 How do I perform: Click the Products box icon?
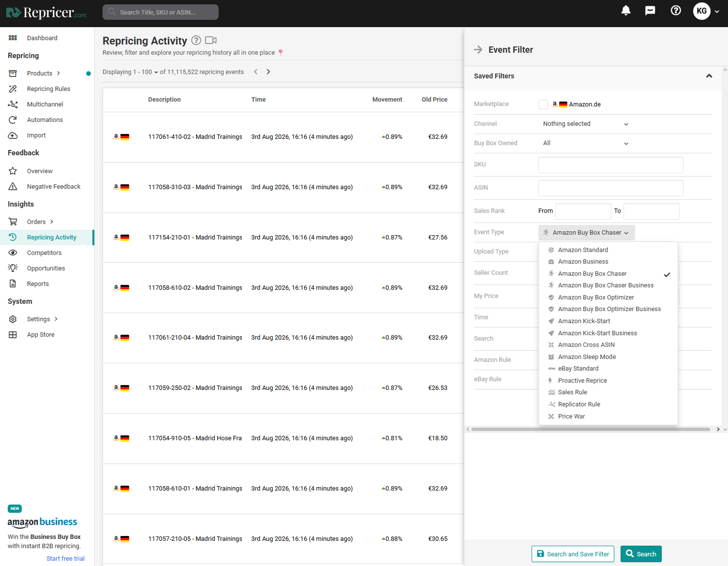click(13, 74)
